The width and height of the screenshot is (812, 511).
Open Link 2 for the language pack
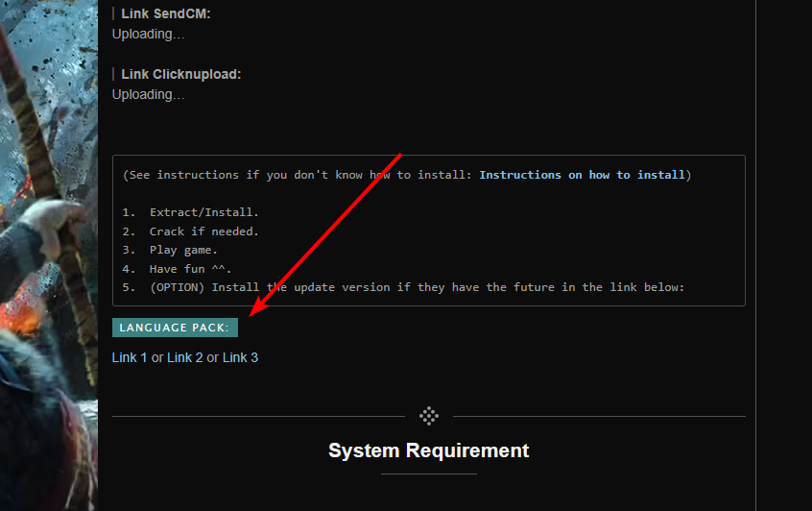(x=184, y=357)
